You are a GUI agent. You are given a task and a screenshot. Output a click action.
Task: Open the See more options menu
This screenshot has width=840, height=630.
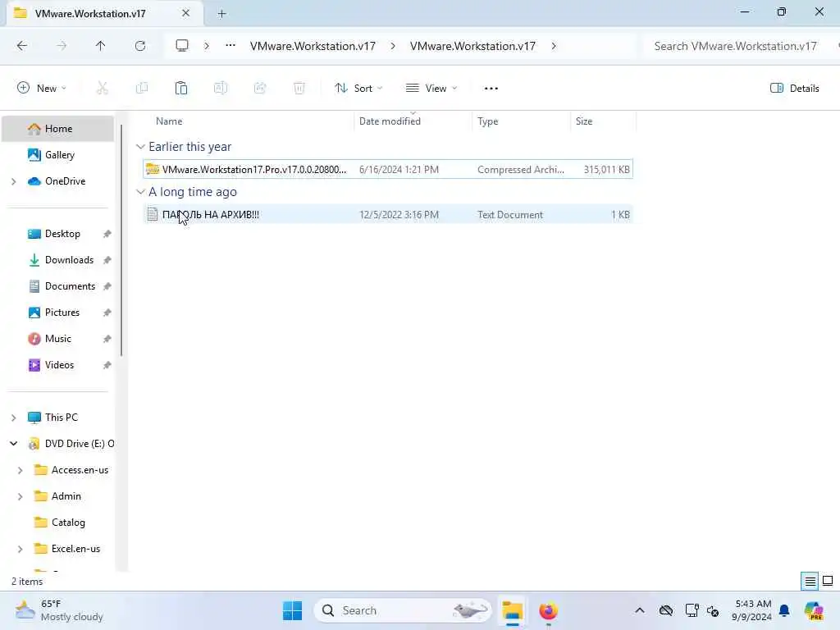[x=491, y=89]
